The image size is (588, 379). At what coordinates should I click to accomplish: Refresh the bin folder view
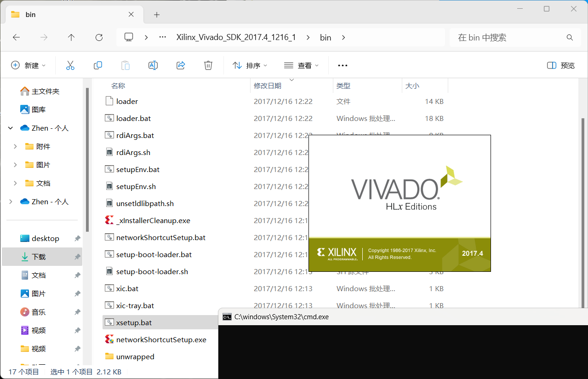pos(99,37)
